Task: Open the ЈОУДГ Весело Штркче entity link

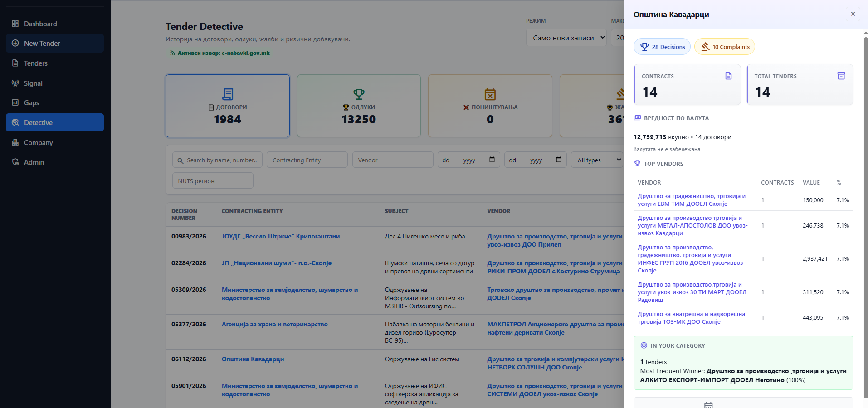Action: click(x=281, y=236)
